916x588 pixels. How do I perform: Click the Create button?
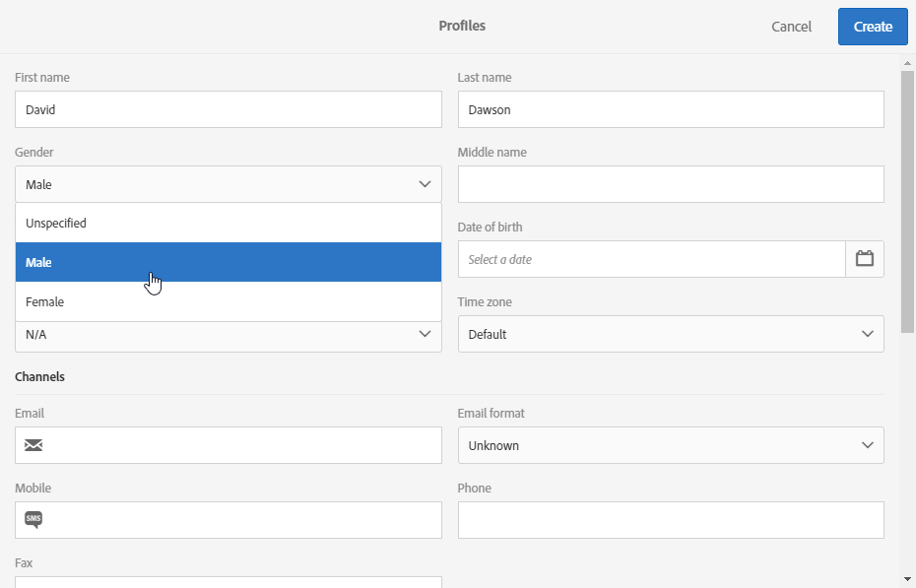pyautogui.click(x=873, y=27)
